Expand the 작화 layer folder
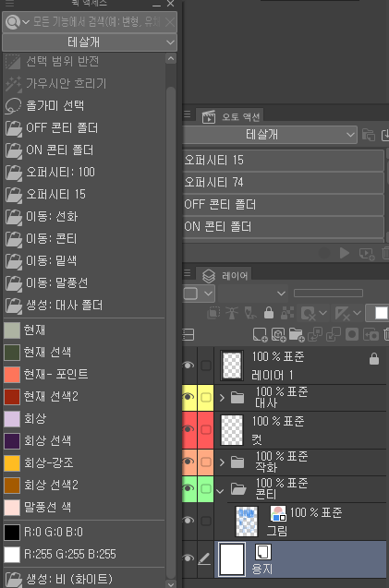This screenshot has width=389, height=588. pos(222,462)
